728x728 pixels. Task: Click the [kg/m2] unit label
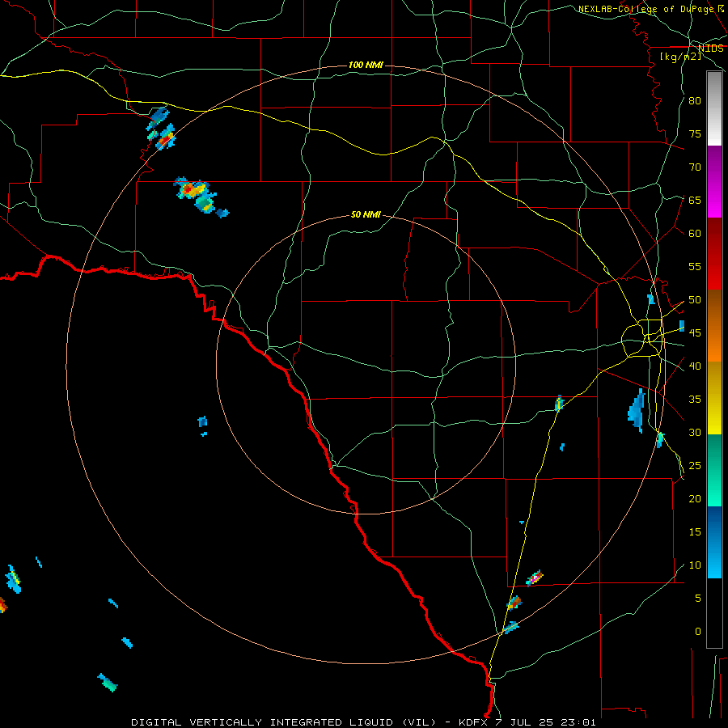click(x=680, y=57)
